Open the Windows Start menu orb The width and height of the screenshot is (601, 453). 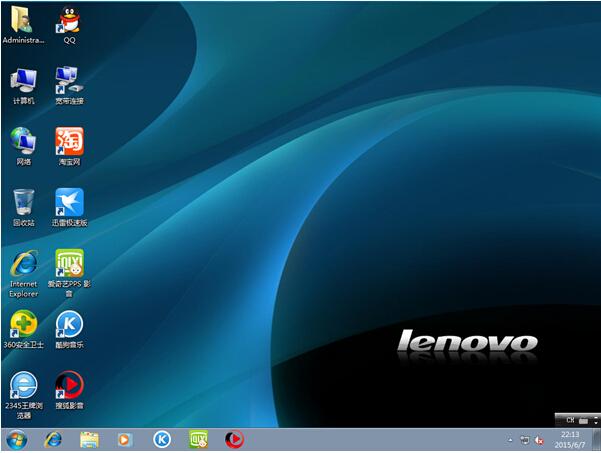[16, 440]
